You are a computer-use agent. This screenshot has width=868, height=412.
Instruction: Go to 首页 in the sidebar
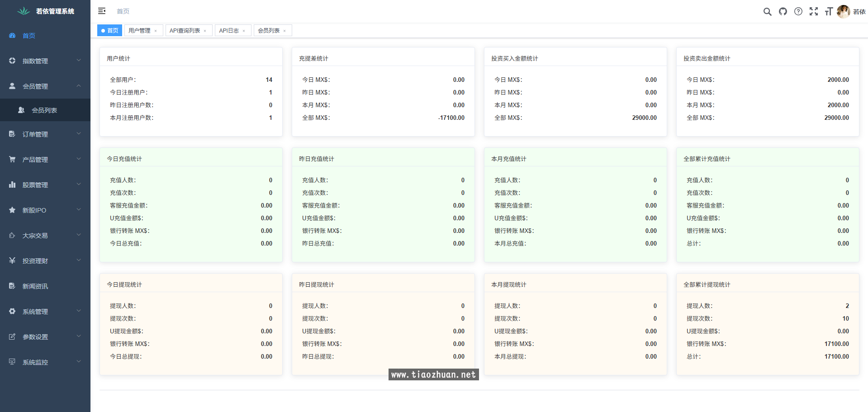(29, 35)
